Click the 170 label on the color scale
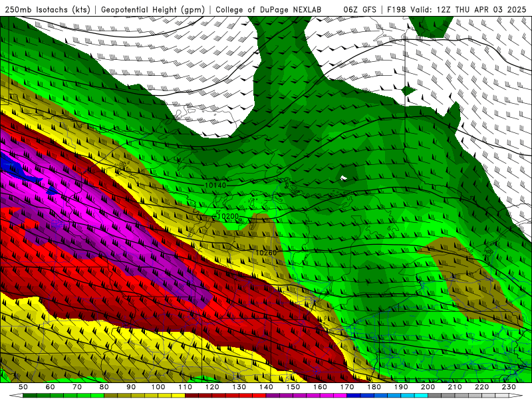The height and width of the screenshot is (399, 532). (347, 387)
